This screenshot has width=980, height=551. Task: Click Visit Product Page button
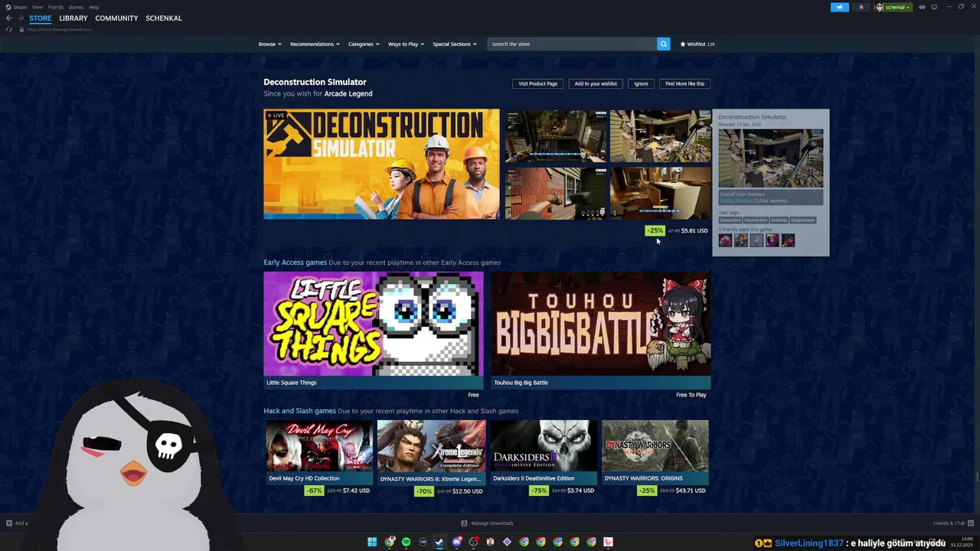point(537,83)
